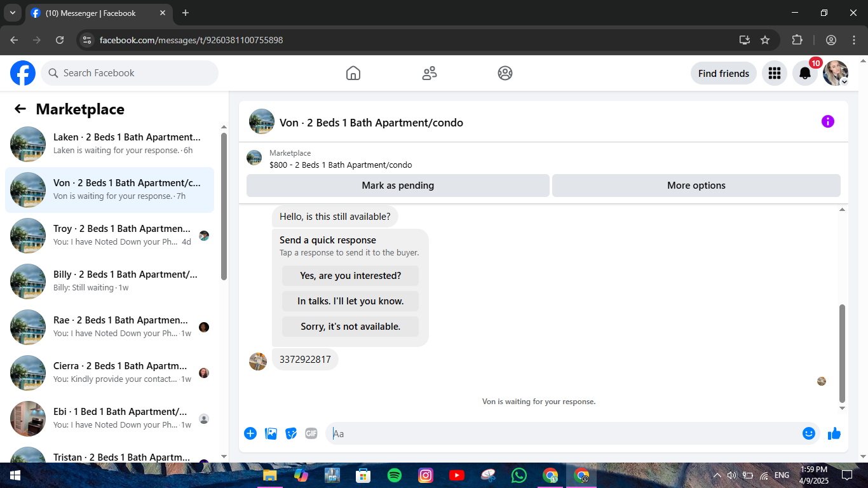Open the Windows Start menu
The width and height of the screenshot is (868, 488).
click(15, 475)
